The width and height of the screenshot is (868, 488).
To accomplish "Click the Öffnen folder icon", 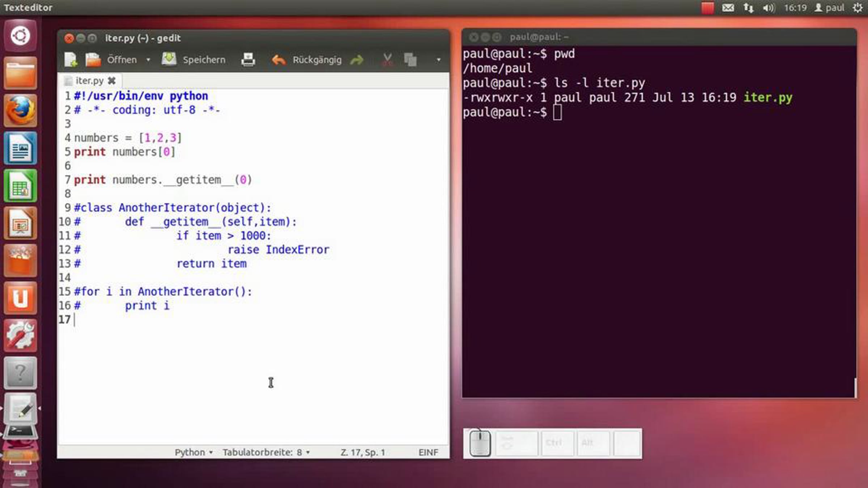I will click(93, 60).
